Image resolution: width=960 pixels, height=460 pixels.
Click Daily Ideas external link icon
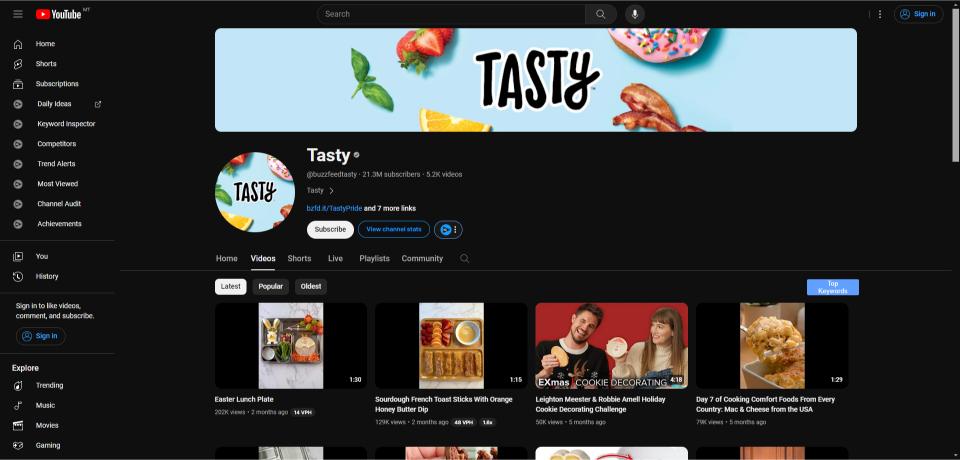tap(98, 104)
